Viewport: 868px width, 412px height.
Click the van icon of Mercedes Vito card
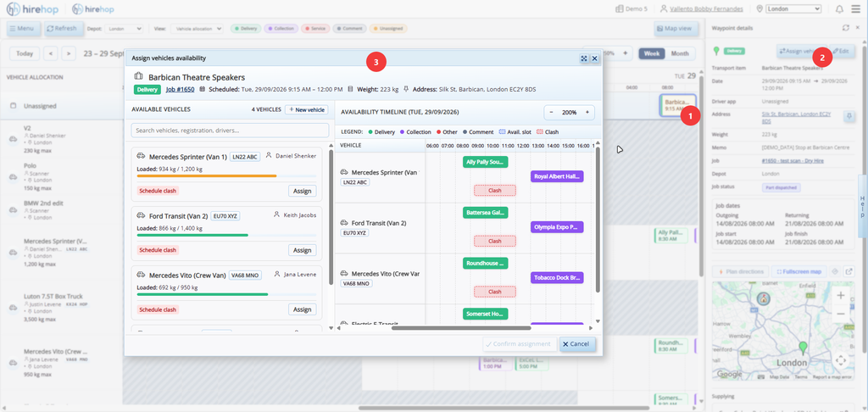pos(141,274)
